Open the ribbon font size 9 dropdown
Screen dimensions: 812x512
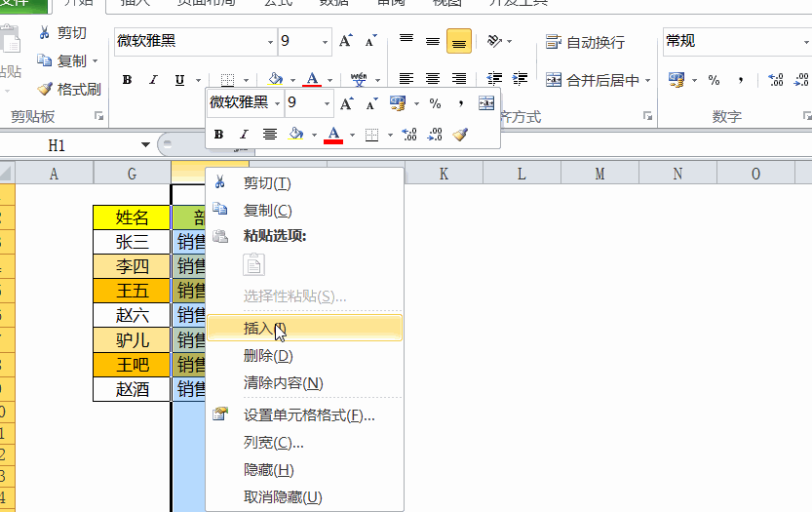(x=325, y=42)
